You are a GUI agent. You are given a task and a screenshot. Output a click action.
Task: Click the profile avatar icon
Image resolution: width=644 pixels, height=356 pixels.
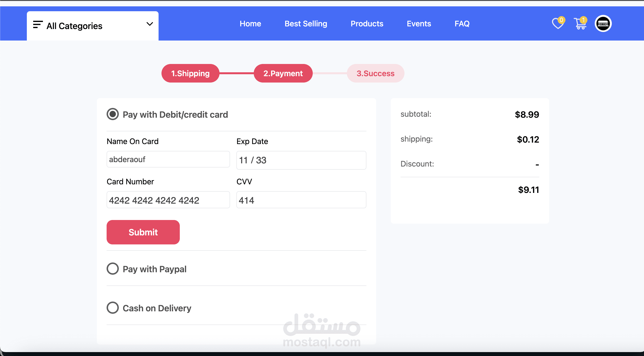click(603, 24)
